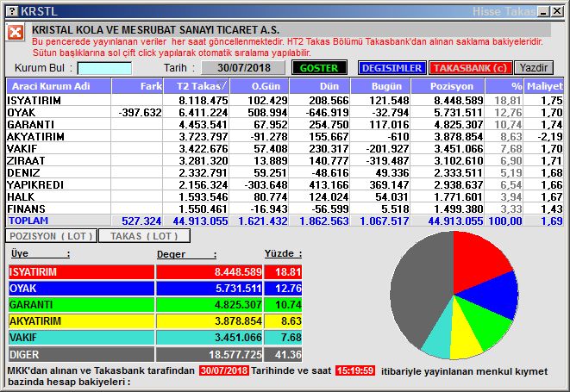570x392 pixels.
Task: Sort by Pozisyon column header
Action: point(448,86)
